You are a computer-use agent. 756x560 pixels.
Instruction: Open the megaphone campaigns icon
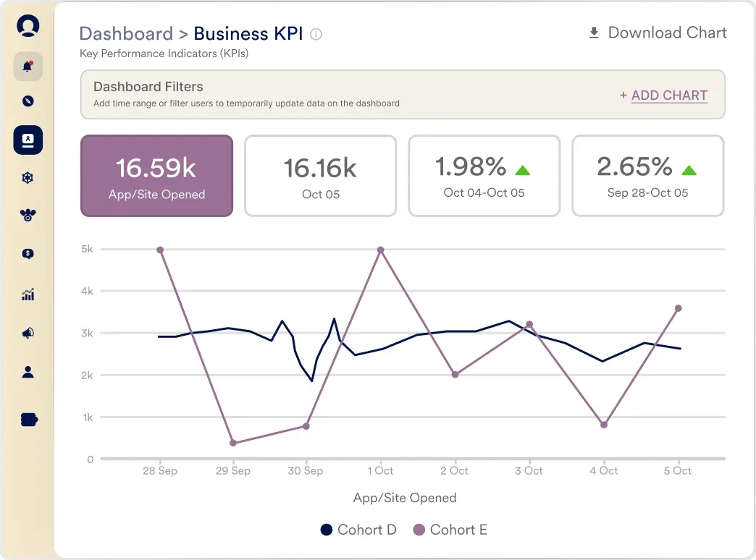[x=28, y=334]
